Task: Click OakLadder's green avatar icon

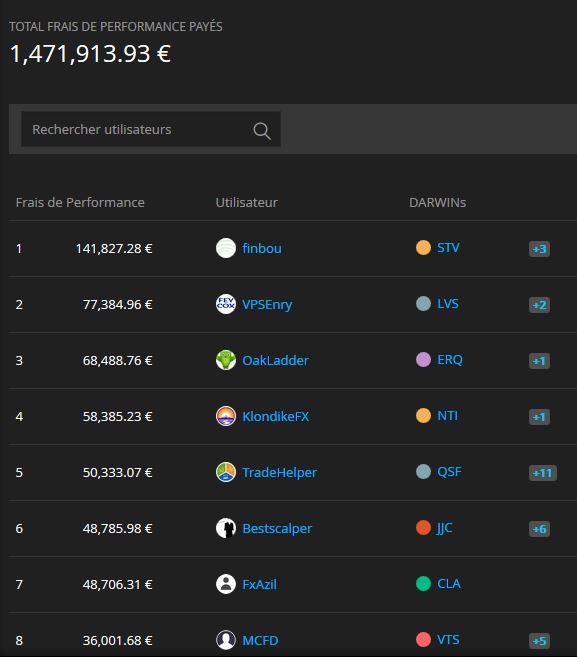Action: coord(226,360)
